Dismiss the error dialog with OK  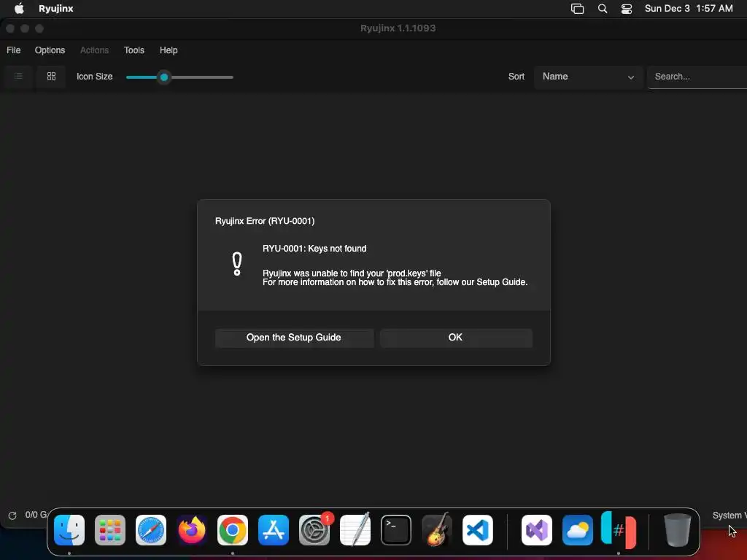tap(456, 338)
